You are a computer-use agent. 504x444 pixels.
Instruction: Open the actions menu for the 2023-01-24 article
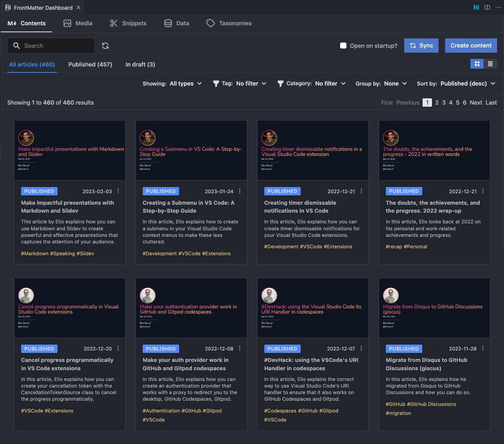240,191
